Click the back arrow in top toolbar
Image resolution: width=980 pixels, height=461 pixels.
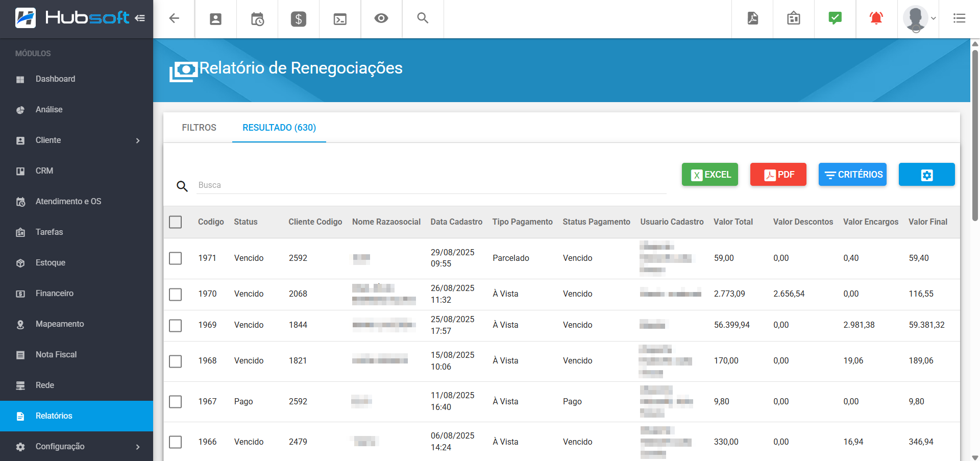click(174, 18)
